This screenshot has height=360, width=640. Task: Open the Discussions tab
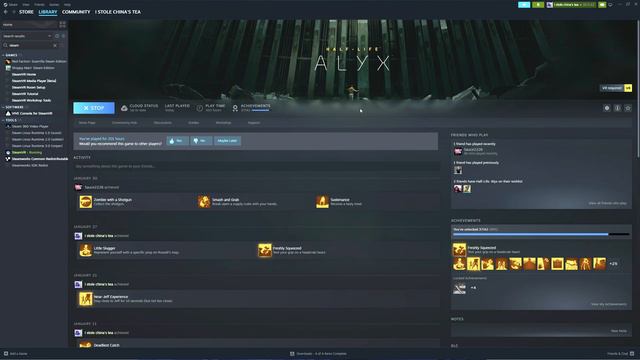coord(162,122)
